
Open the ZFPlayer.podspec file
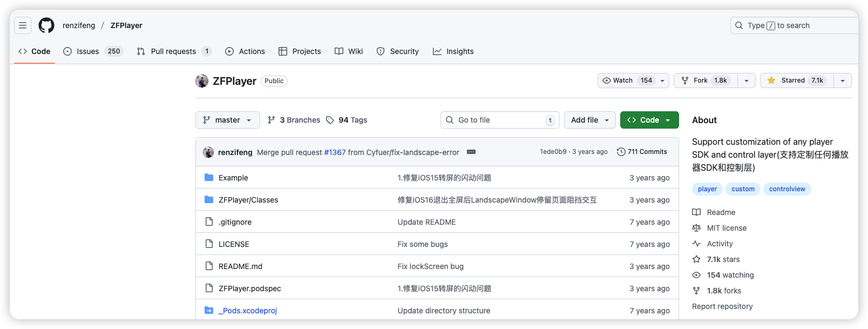click(x=250, y=288)
